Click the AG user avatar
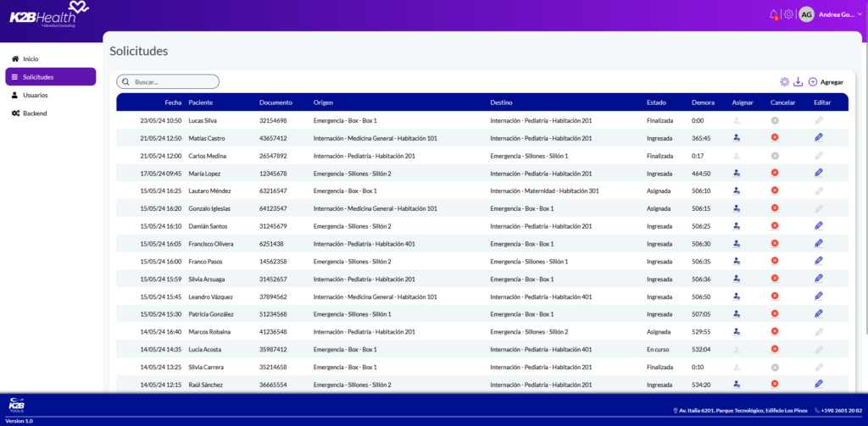This screenshot has height=426, width=868. pyautogui.click(x=806, y=14)
